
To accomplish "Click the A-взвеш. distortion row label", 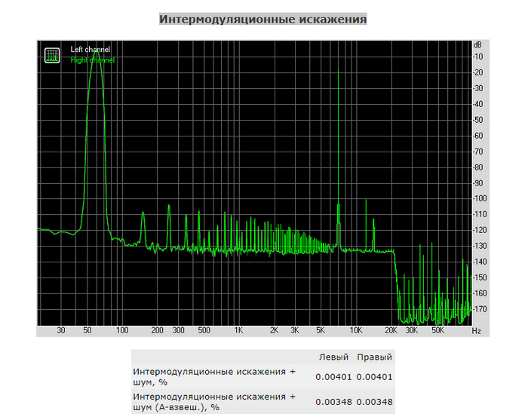I will click(x=213, y=401).
